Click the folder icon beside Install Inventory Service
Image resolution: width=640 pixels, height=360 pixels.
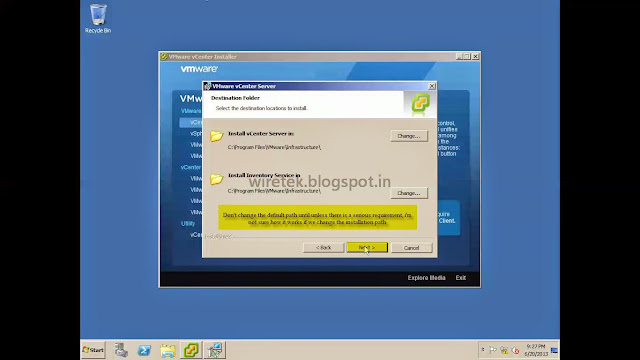tap(217, 179)
